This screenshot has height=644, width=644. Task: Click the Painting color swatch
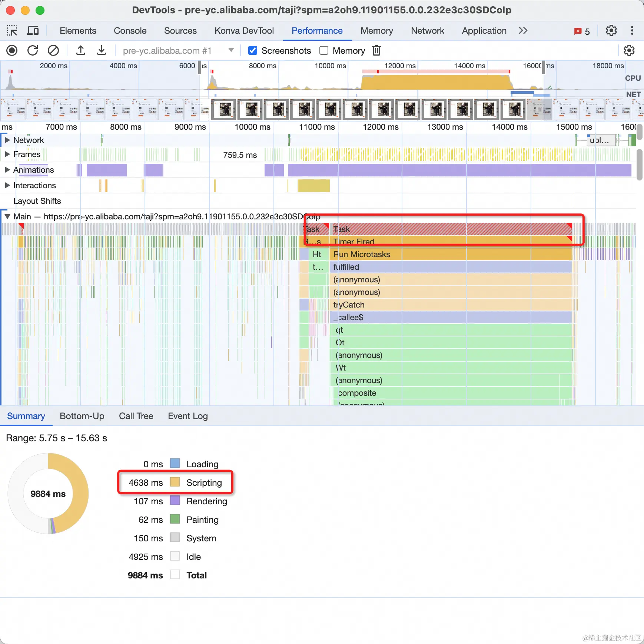tap(175, 519)
